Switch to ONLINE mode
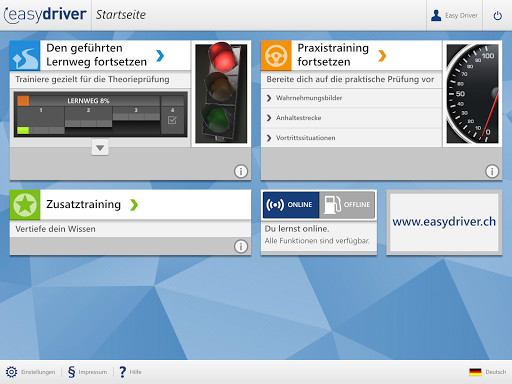The height and width of the screenshot is (384, 512). [x=291, y=205]
